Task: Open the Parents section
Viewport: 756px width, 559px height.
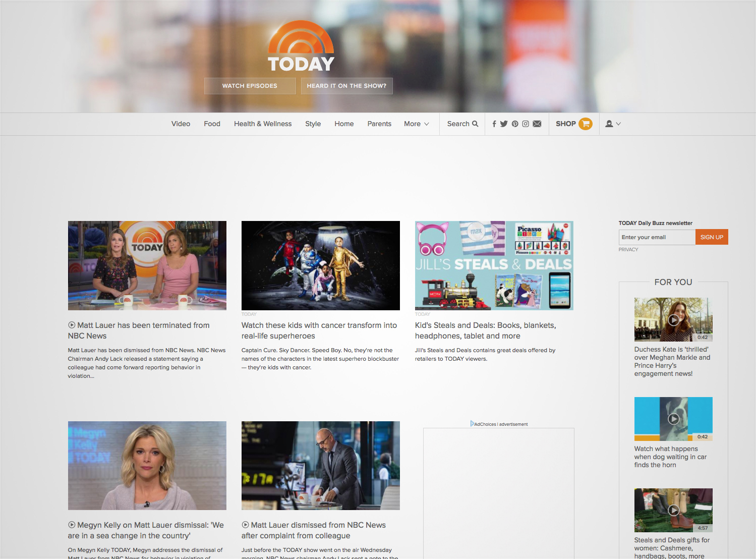Action: point(379,124)
